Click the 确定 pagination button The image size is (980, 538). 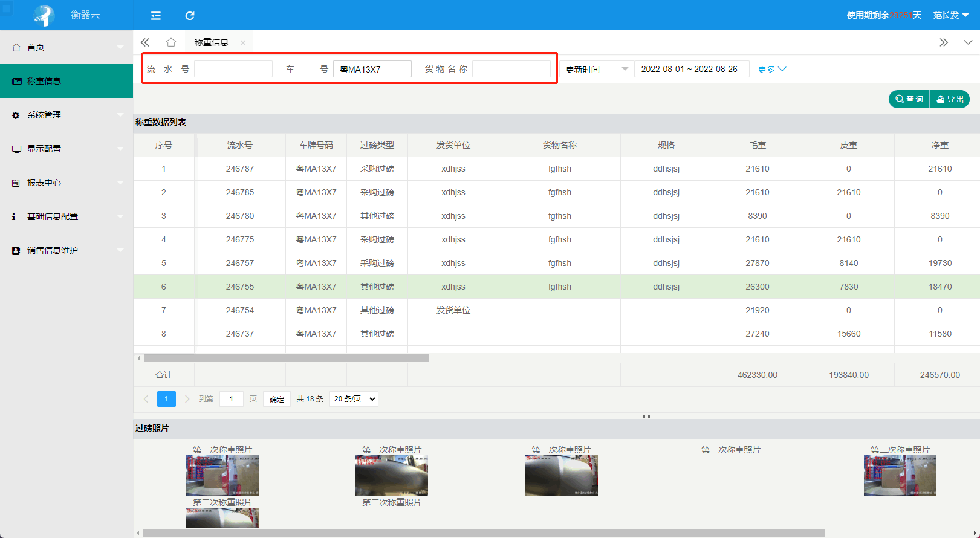[277, 399]
